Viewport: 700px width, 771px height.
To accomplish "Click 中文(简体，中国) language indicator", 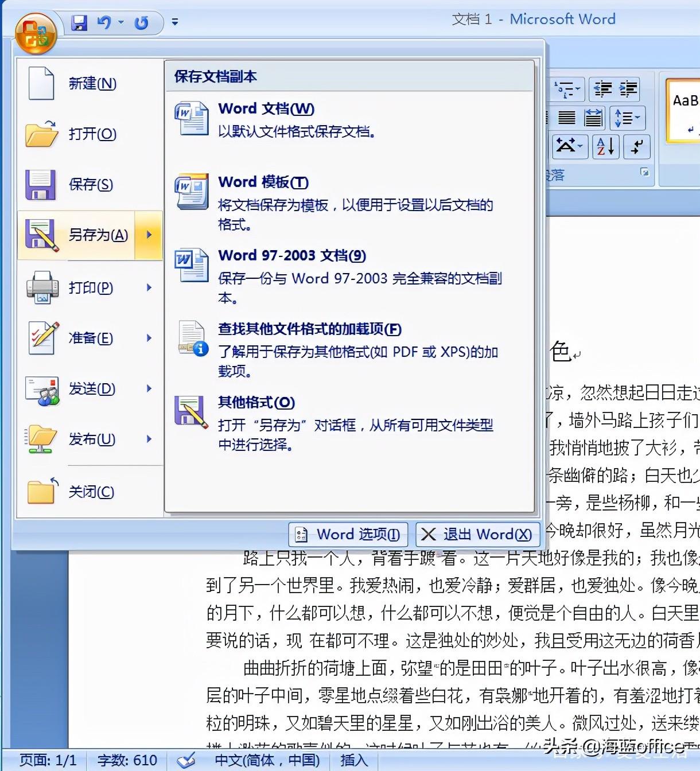I will point(267,760).
